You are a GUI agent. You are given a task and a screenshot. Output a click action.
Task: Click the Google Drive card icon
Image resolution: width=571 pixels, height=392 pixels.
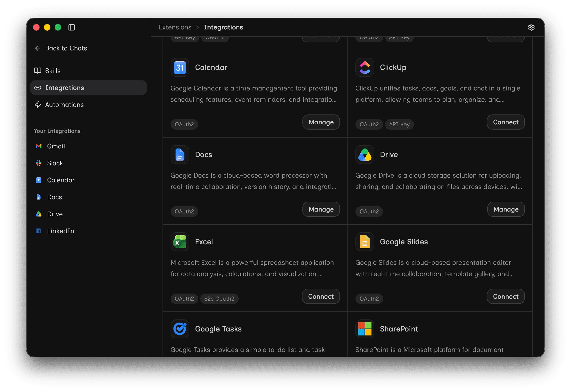365,155
